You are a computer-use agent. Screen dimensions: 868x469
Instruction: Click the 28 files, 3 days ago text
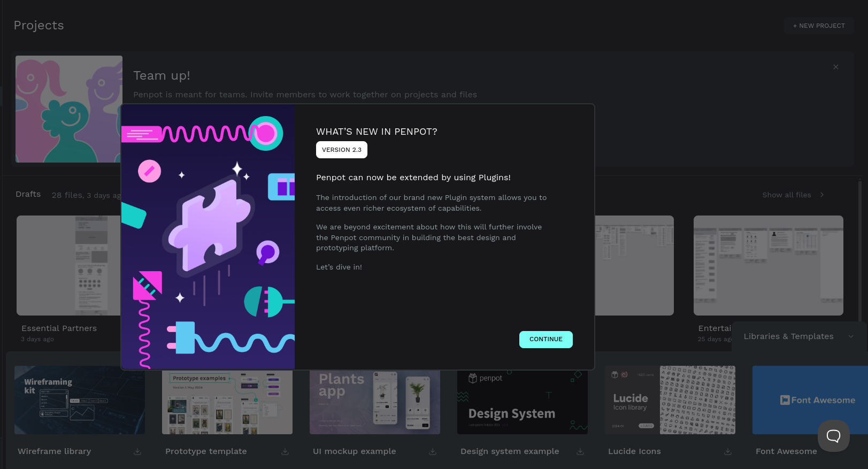click(x=86, y=195)
